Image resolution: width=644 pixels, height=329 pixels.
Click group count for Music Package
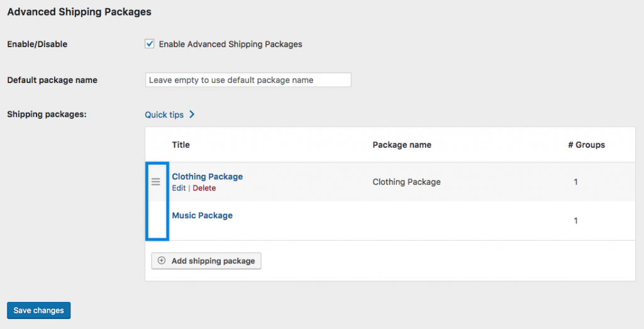[575, 221]
